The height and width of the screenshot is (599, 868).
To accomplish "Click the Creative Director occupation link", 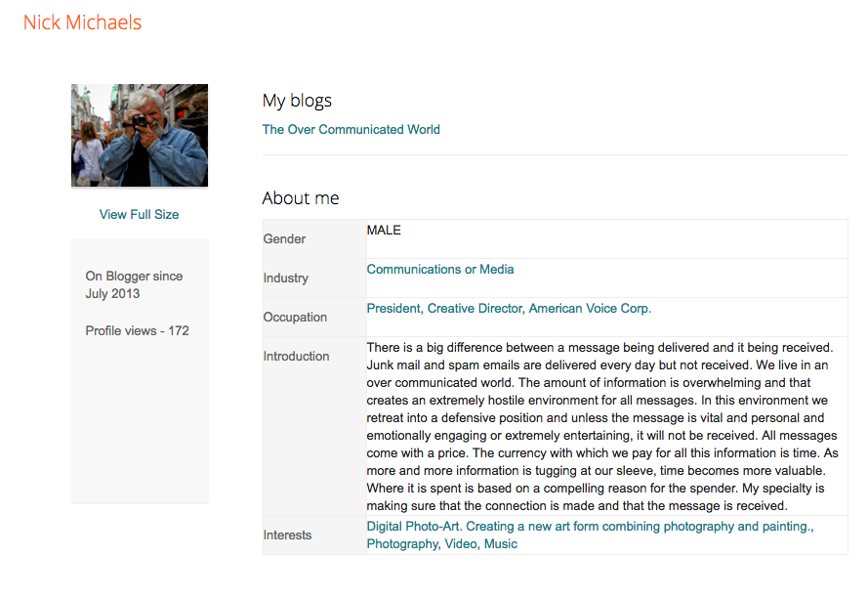I will pyautogui.click(x=475, y=308).
